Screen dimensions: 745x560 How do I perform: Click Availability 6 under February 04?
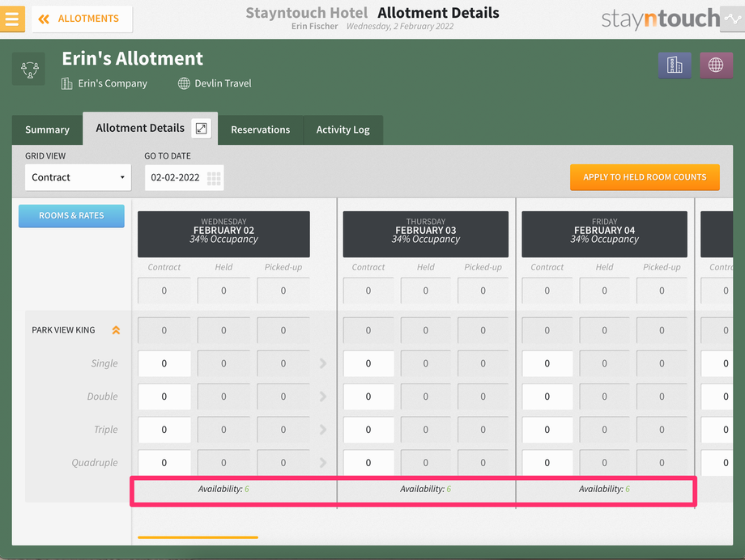tap(604, 489)
